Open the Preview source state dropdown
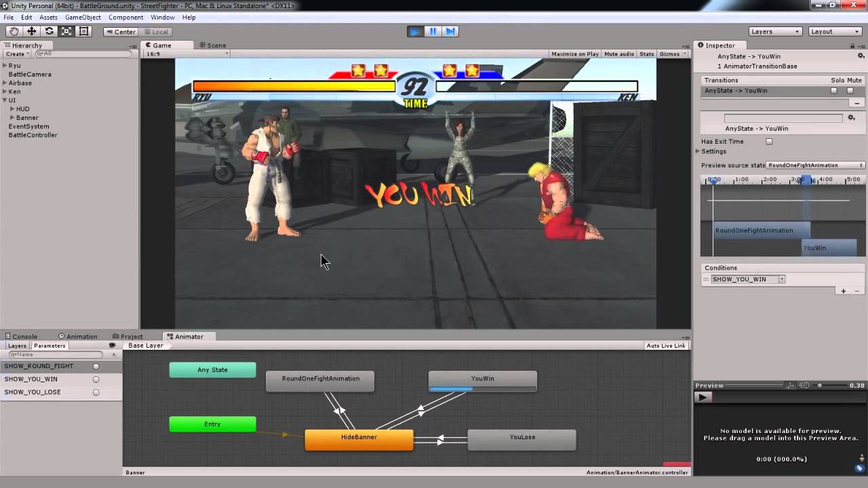The image size is (868, 488). [816, 165]
